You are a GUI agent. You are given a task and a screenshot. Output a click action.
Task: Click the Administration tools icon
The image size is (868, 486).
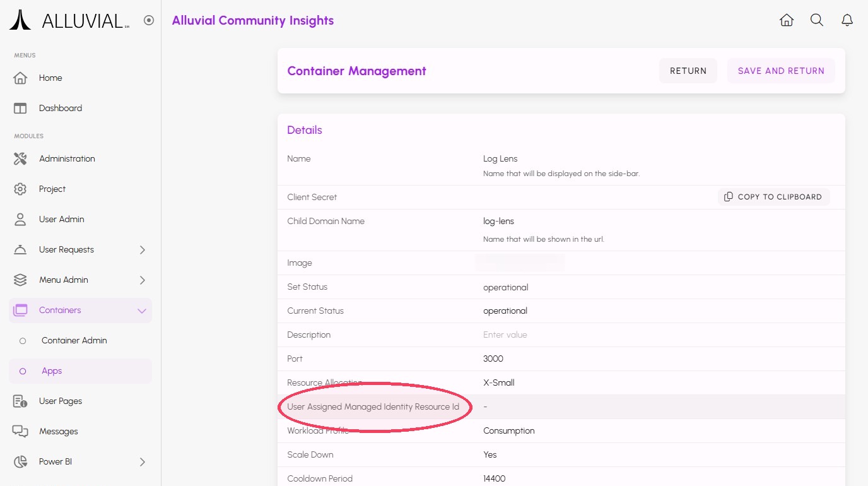pos(20,159)
